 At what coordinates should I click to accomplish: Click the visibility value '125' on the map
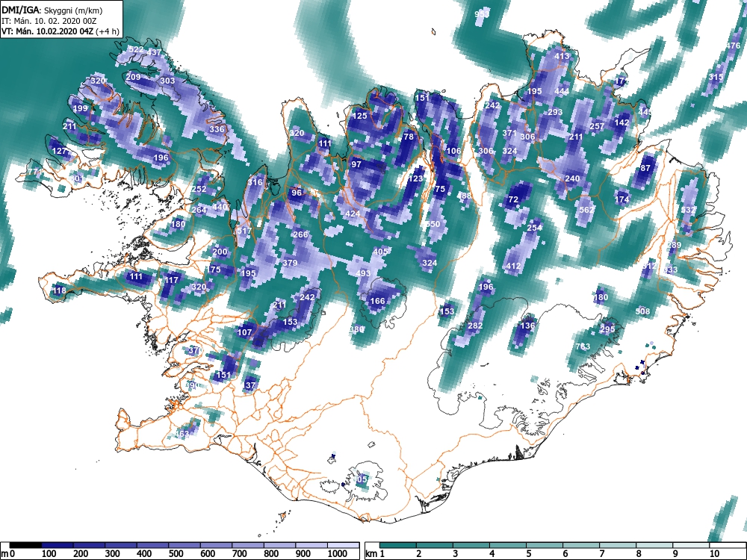point(360,116)
